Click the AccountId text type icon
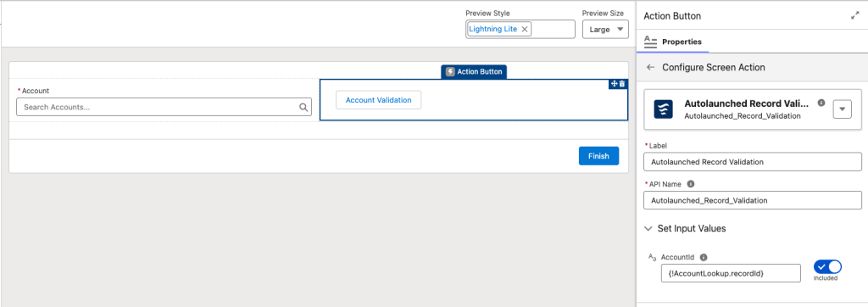Viewport: 868px width, 307px height. pos(652,257)
